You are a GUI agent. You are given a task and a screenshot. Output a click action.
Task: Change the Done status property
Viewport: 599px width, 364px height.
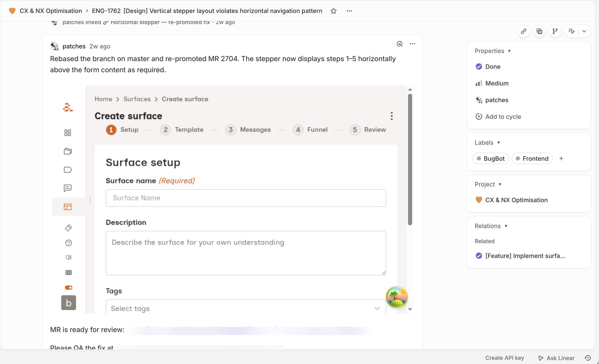coord(488,66)
